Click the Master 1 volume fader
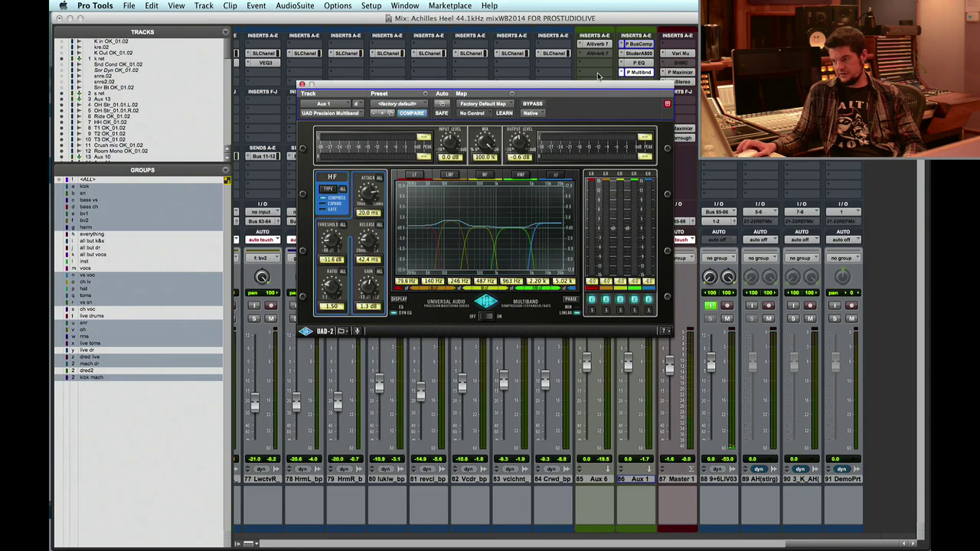The width and height of the screenshot is (980, 551). (669, 366)
